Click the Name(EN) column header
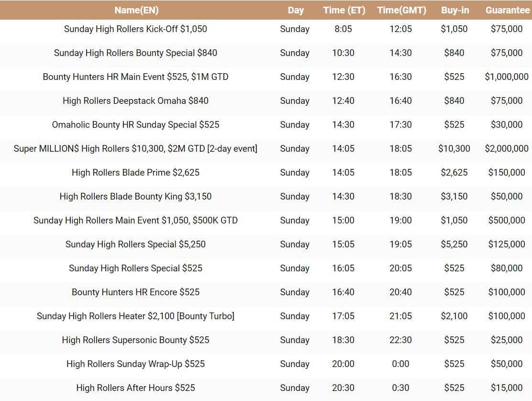The width and height of the screenshot is (532, 401). click(x=136, y=10)
